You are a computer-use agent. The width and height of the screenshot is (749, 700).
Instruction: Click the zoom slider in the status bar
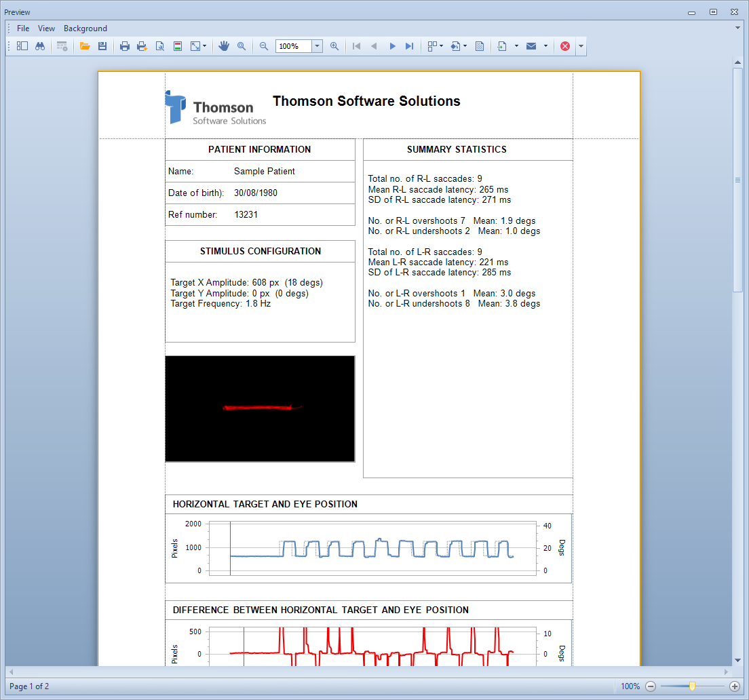pyautogui.click(x=692, y=686)
